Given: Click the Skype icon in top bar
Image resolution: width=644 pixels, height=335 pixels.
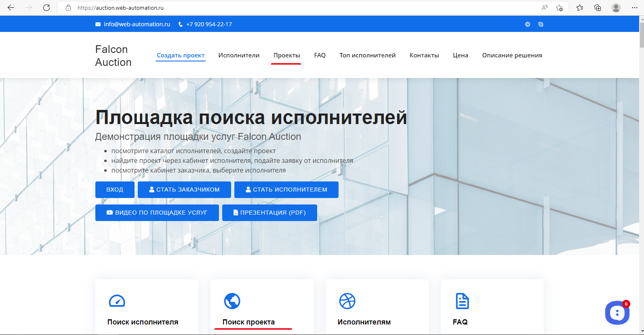Looking at the screenshot, I should [541, 24].
